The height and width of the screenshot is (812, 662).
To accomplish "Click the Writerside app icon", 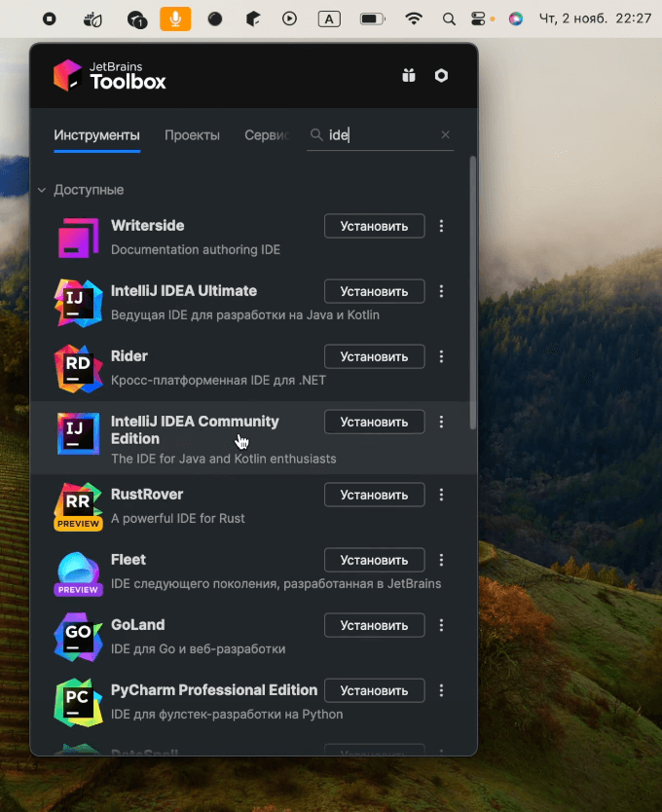I will tap(78, 238).
